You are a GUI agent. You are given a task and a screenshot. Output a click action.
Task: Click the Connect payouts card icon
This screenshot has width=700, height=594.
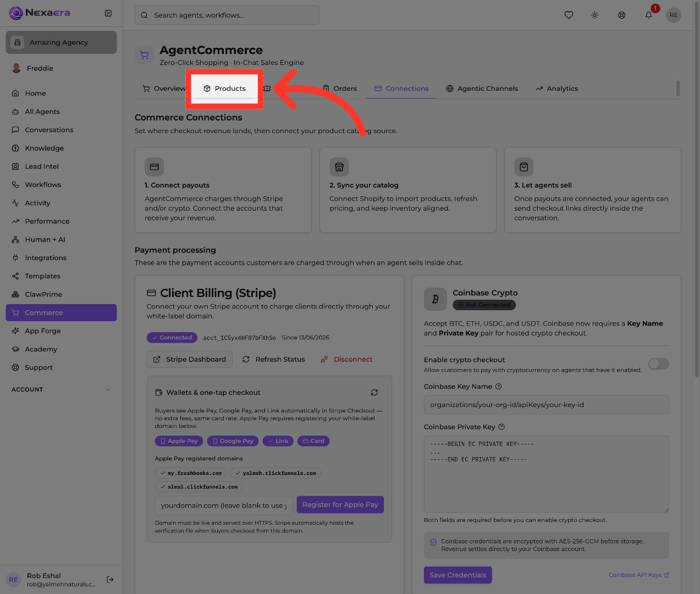click(x=155, y=167)
